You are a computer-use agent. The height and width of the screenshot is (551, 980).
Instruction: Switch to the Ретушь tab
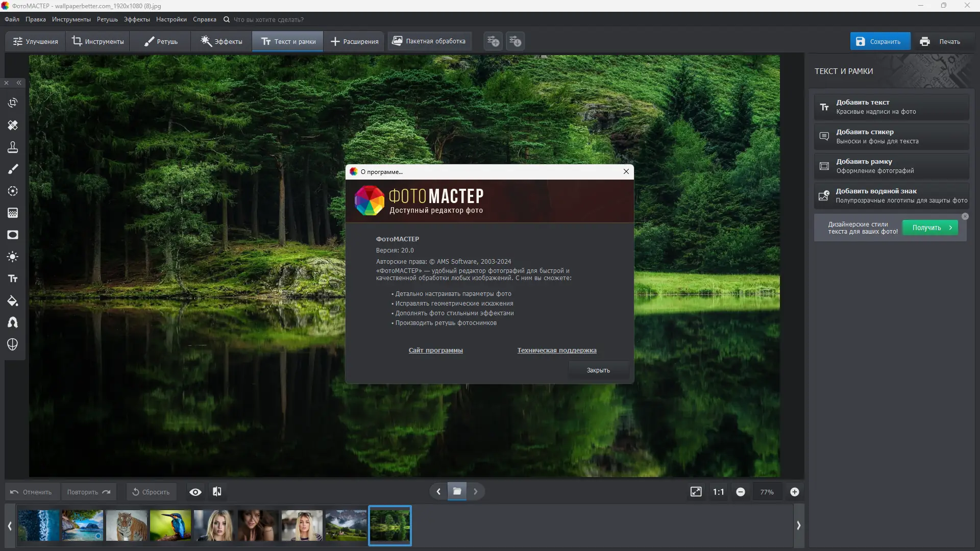click(160, 41)
